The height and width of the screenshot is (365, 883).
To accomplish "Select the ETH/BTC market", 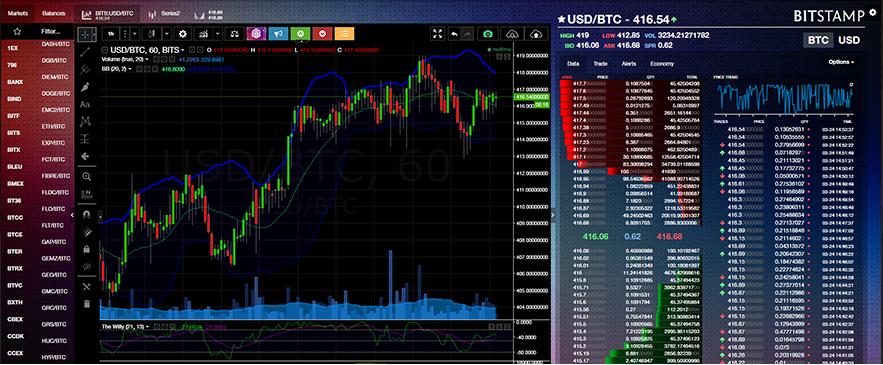I will coord(54,126).
